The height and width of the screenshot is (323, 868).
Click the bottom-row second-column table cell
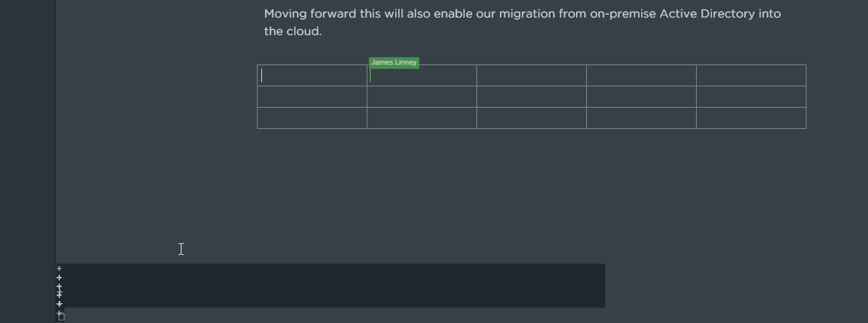(x=422, y=118)
